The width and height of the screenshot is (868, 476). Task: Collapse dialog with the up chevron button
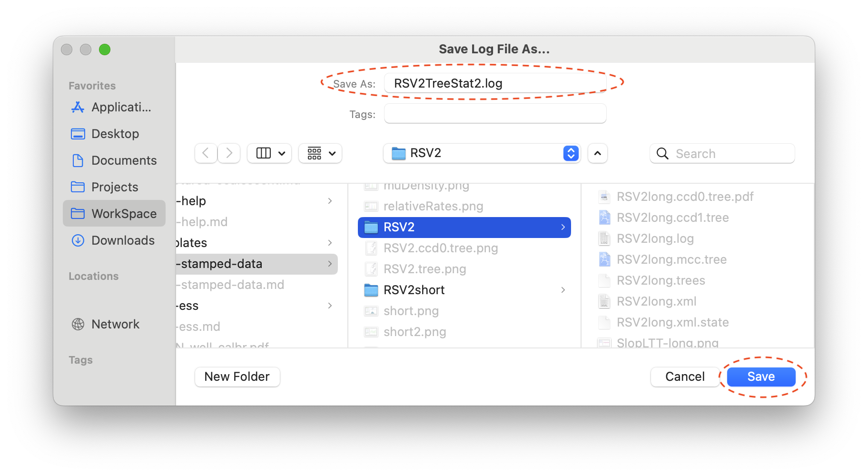pos(598,153)
